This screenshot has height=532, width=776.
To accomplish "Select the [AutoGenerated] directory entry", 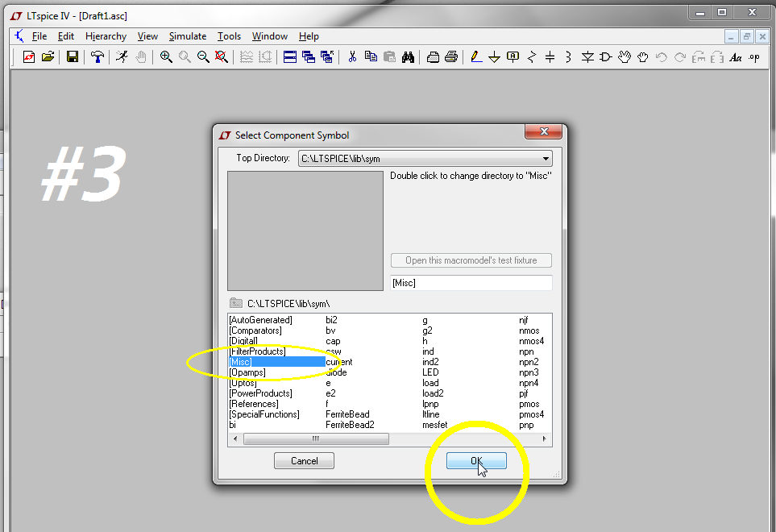I will 261,320.
